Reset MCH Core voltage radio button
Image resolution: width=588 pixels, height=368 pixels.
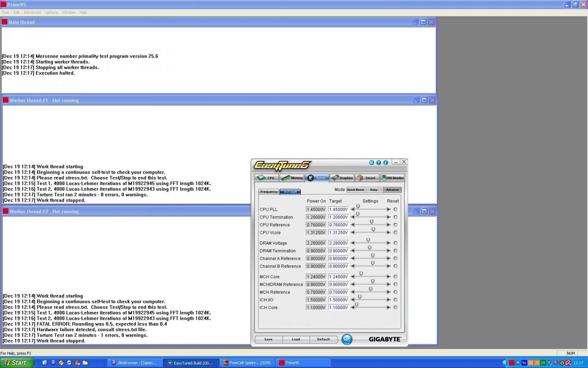point(395,277)
